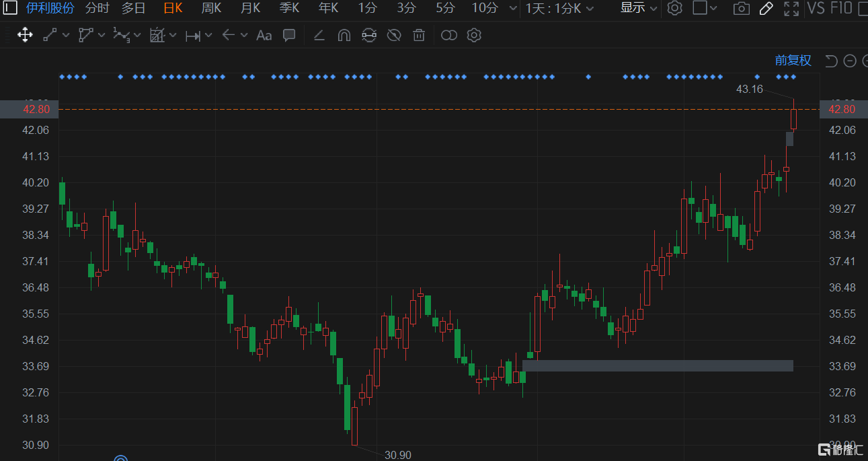Screen dimensions: 868x461
Task: Select the chart layout square icon
Action: (699, 8)
